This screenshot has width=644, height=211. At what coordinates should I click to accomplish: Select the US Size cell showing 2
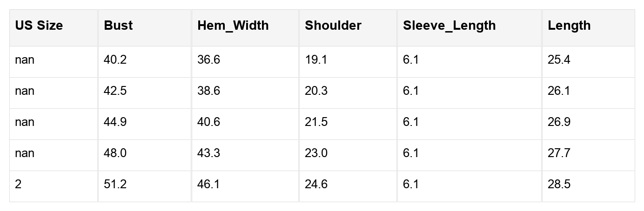tap(18, 185)
